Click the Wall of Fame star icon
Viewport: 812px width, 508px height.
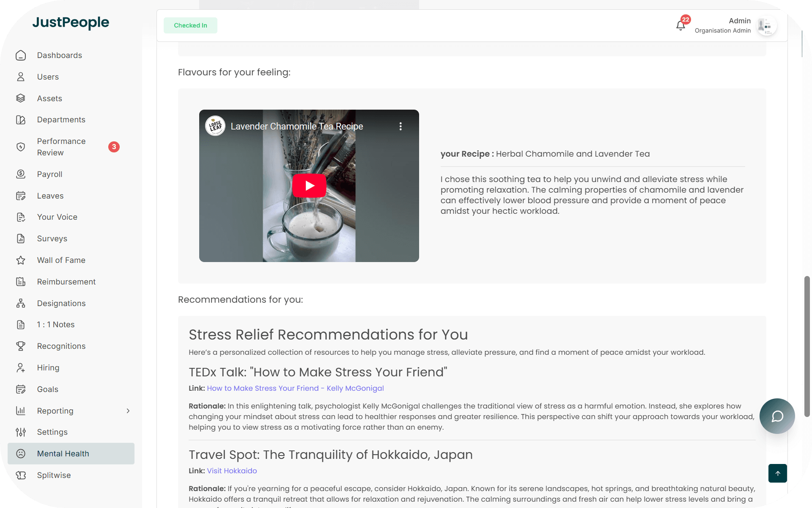click(21, 260)
